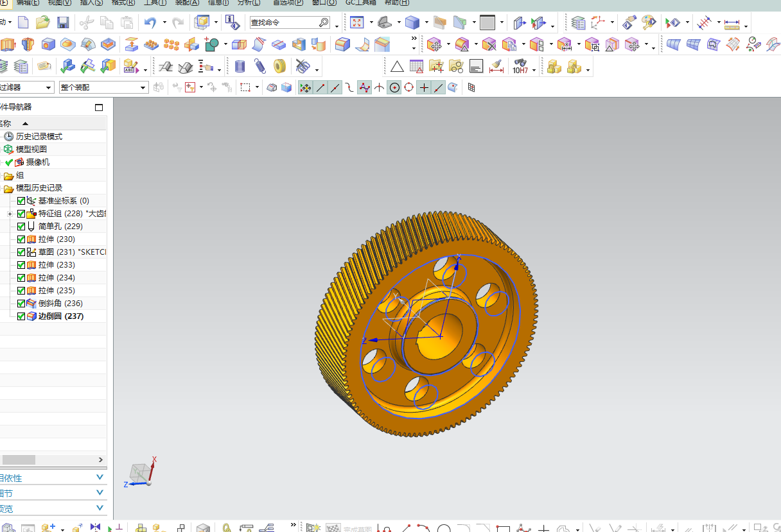Screen dimensions: 781x532
Task: Select the cylindrical compression spring icon
Action: point(240,66)
